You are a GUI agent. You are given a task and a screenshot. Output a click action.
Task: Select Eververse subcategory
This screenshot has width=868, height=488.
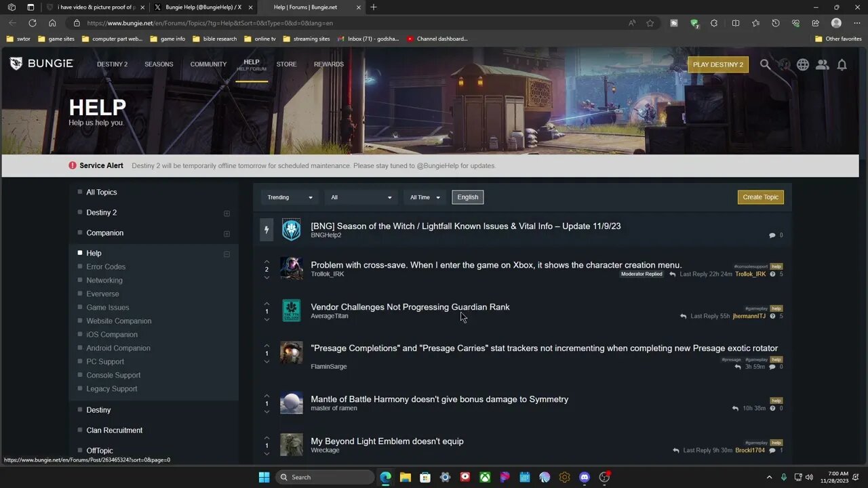click(102, 294)
